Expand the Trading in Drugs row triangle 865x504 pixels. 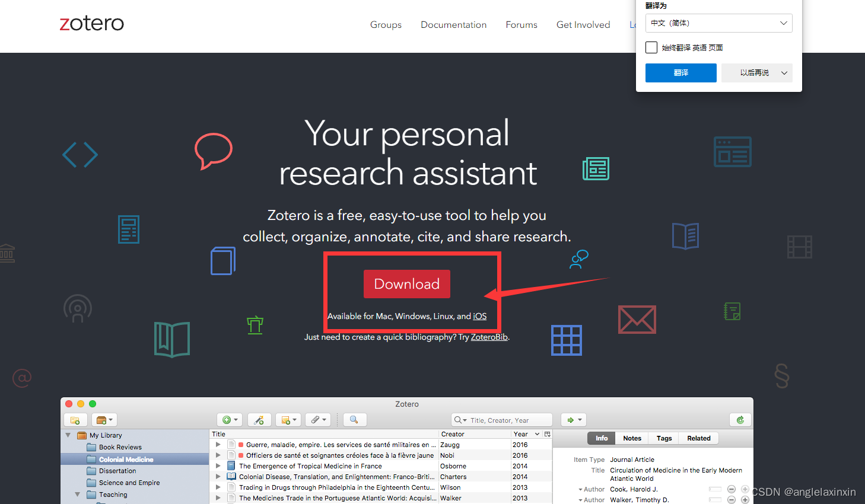point(218,487)
